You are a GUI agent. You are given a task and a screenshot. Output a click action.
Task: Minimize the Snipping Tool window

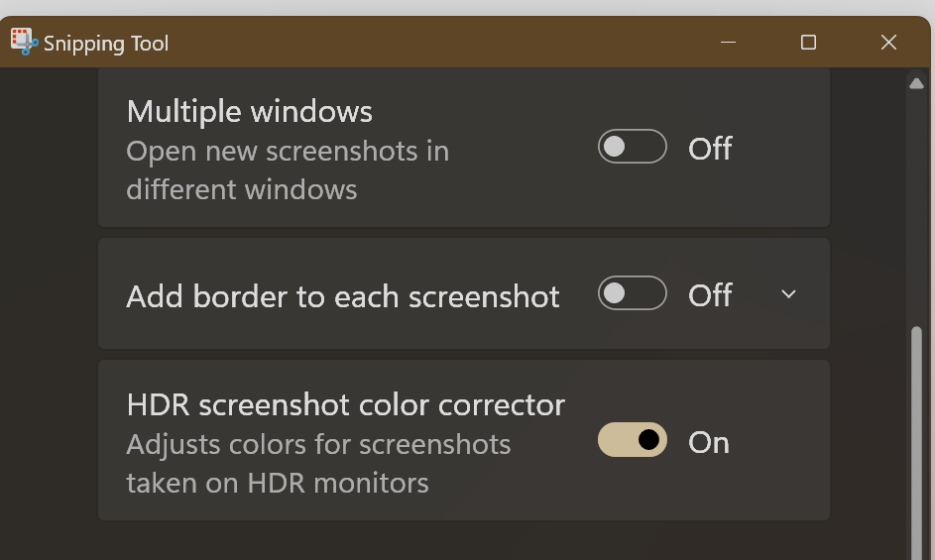click(728, 43)
